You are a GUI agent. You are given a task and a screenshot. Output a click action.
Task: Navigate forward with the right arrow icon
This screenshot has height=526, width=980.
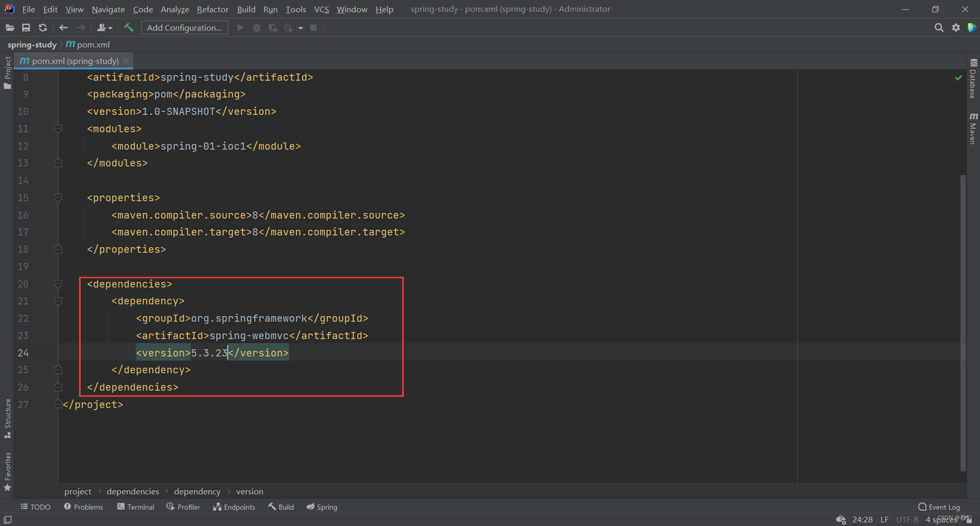click(x=81, y=28)
